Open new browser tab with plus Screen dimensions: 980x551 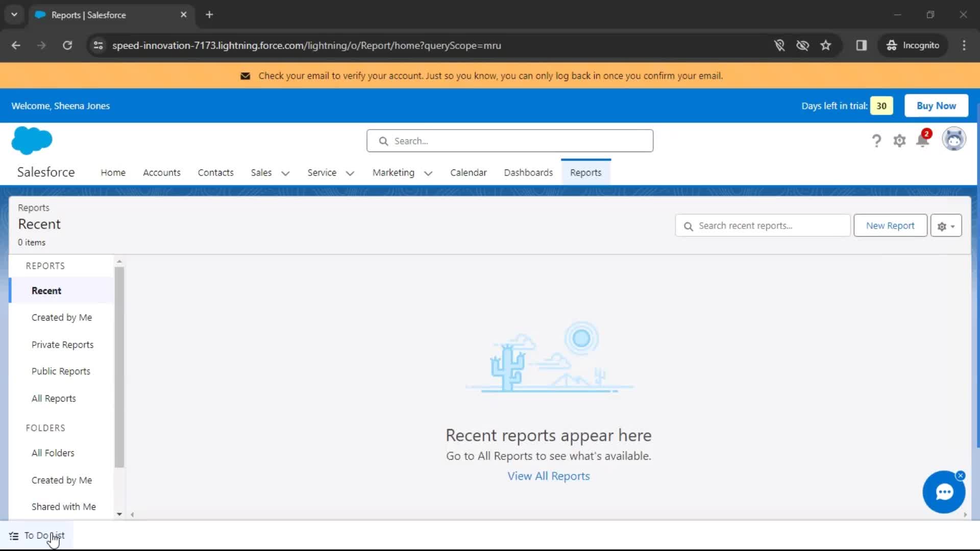tap(209, 15)
